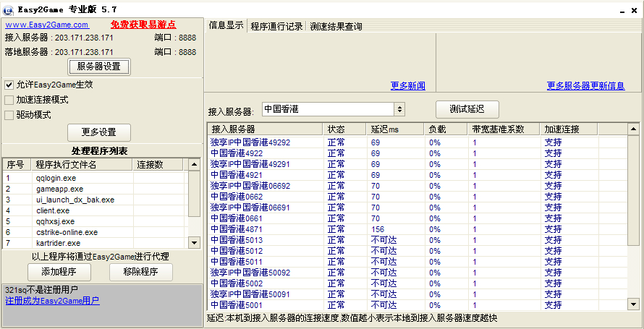Click 序号 column header in program list
This screenshot has width=644, height=329.
(17, 165)
